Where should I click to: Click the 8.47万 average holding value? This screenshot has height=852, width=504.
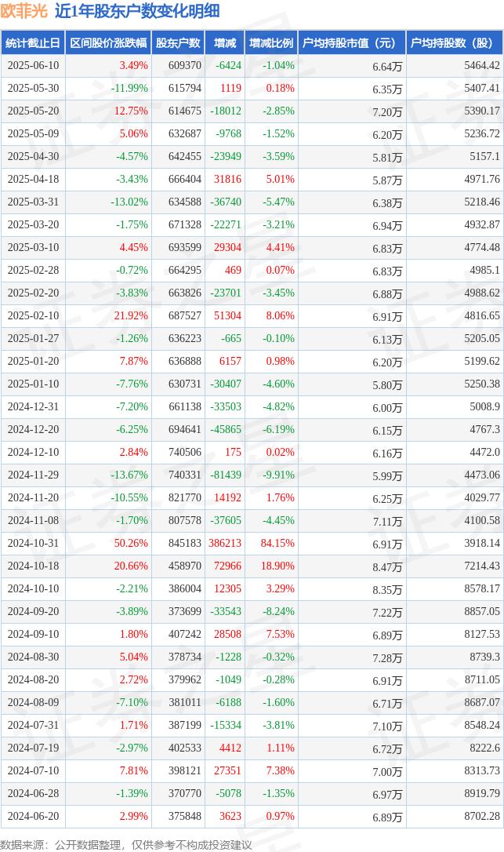[387, 566]
